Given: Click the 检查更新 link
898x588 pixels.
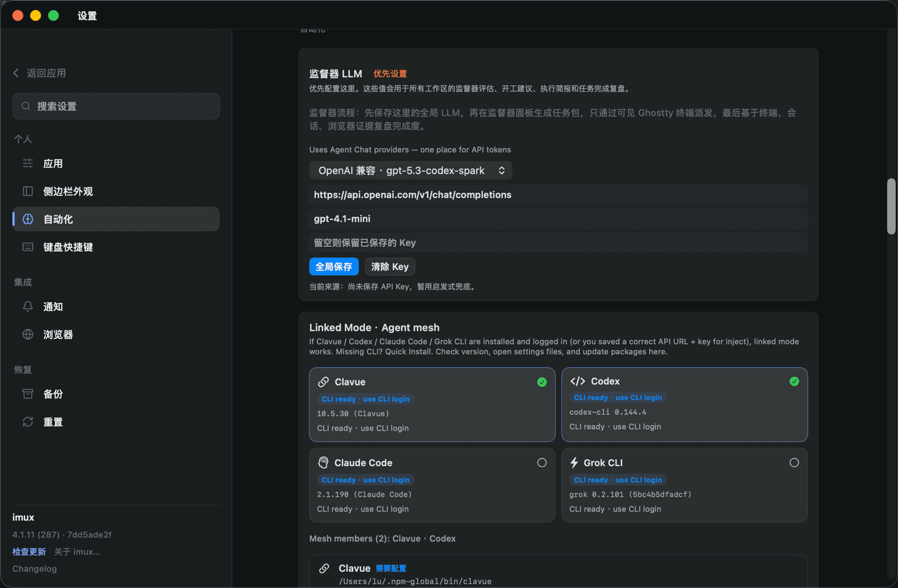Looking at the screenshot, I should tap(29, 551).
